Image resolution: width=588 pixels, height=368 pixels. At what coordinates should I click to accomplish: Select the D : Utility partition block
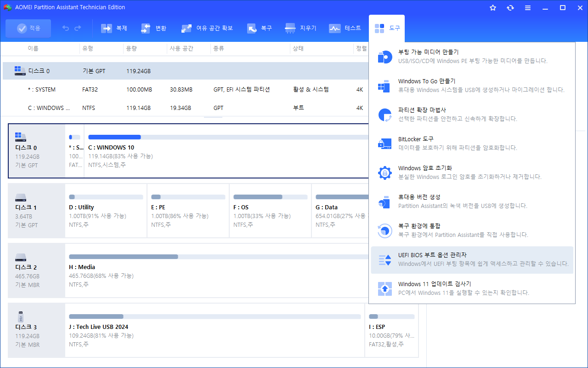pyautogui.click(x=106, y=210)
